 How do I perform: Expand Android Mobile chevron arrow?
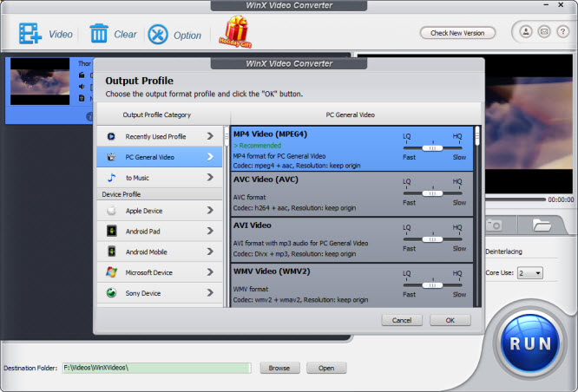click(210, 252)
